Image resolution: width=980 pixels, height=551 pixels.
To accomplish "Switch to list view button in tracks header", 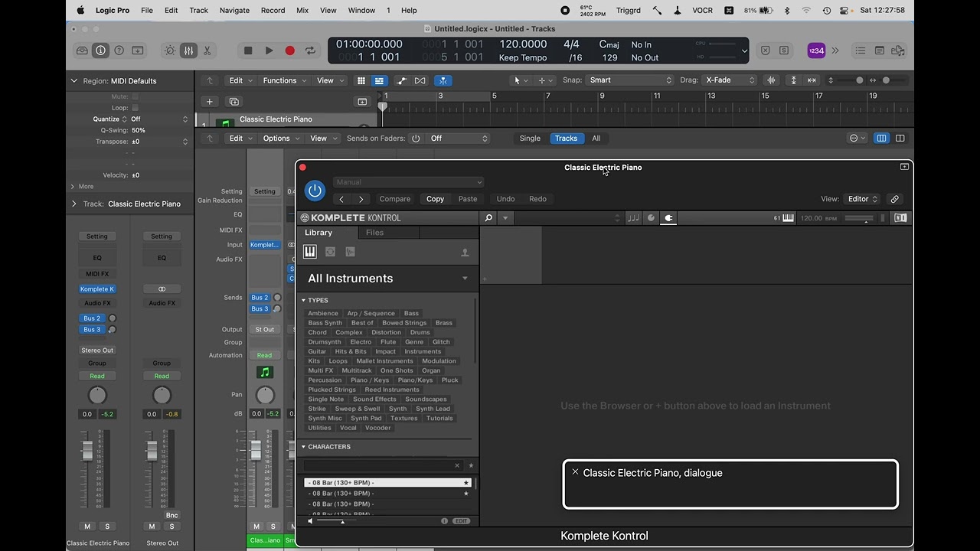I will (x=379, y=80).
